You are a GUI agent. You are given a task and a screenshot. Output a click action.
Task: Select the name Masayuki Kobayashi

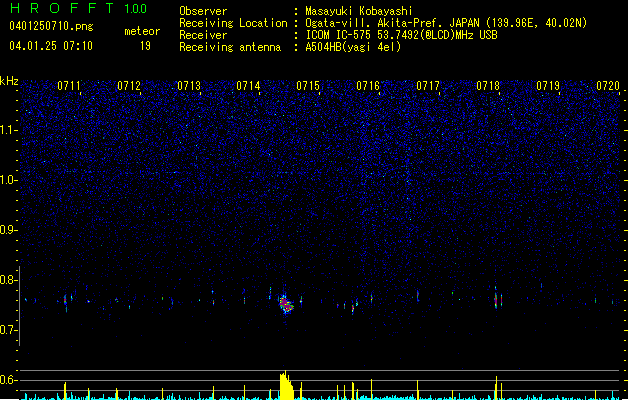(359, 11)
